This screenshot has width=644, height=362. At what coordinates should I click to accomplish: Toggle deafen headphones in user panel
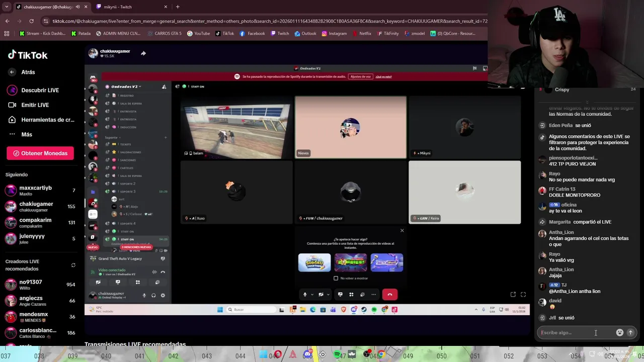[x=153, y=296]
